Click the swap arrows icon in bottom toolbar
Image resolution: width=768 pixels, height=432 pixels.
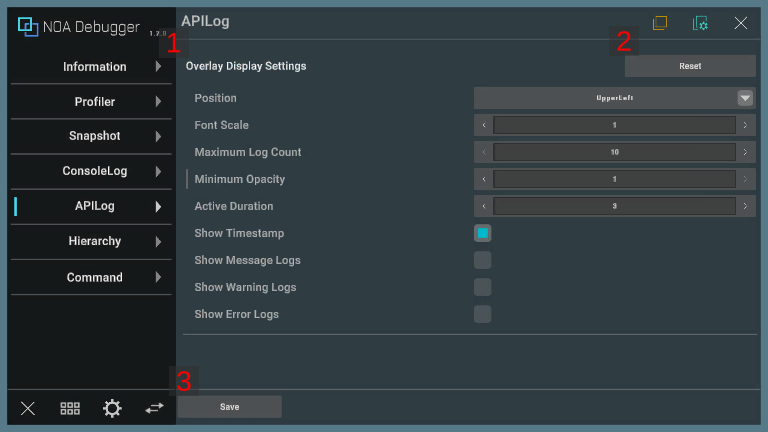pyautogui.click(x=154, y=408)
